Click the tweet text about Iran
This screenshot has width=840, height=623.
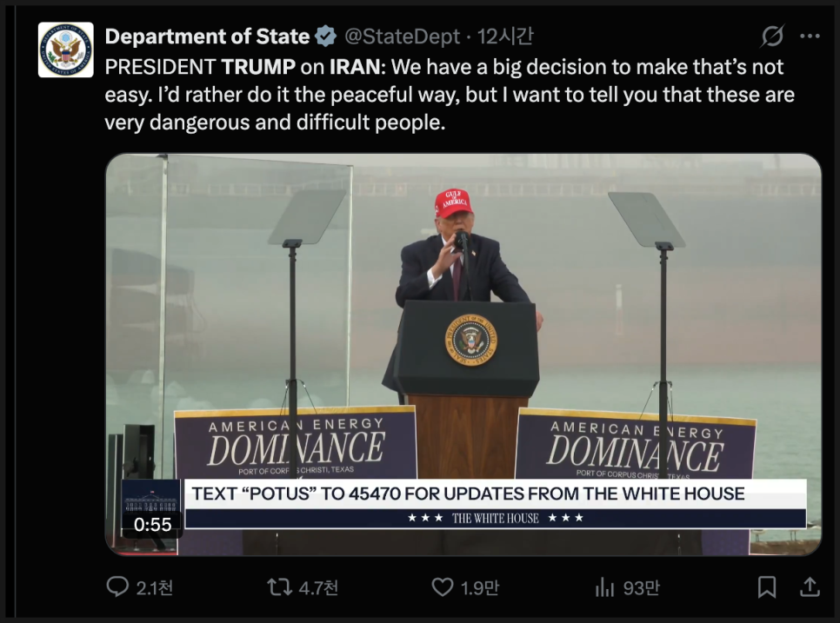click(449, 95)
